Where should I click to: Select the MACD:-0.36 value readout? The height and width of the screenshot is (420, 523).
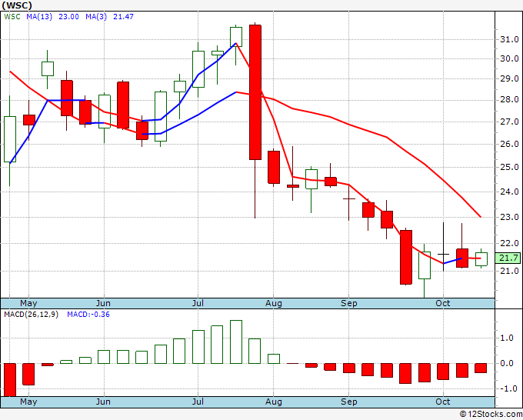pyautogui.click(x=88, y=315)
